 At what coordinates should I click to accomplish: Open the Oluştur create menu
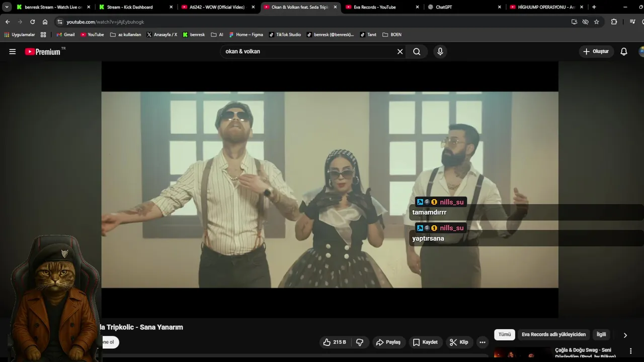[596, 51]
